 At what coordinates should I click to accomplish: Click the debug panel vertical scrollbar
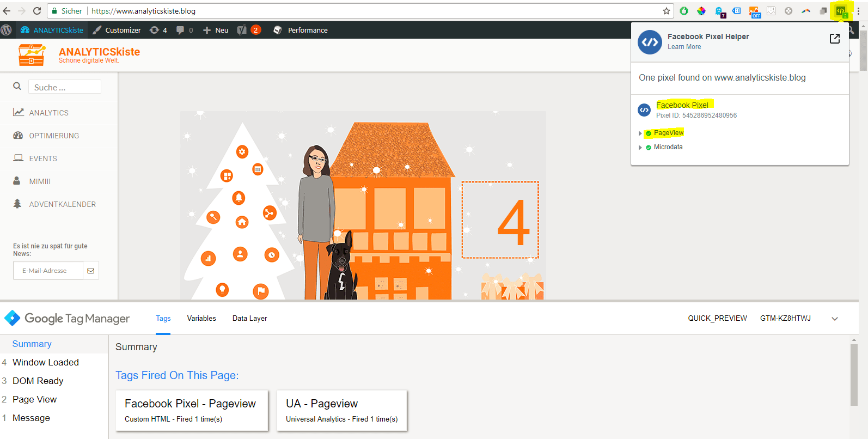click(x=854, y=376)
